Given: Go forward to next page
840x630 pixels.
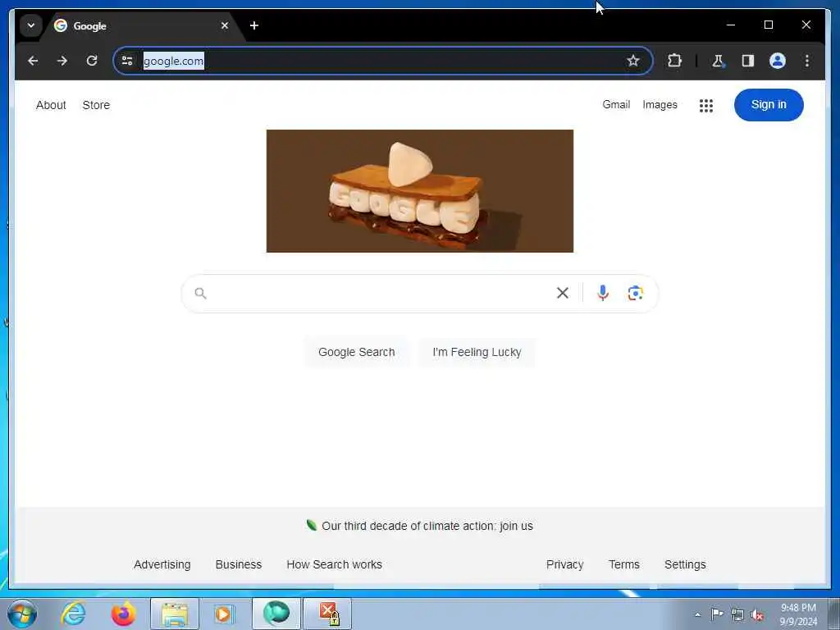Looking at the screenshot, I should point(62,61).
